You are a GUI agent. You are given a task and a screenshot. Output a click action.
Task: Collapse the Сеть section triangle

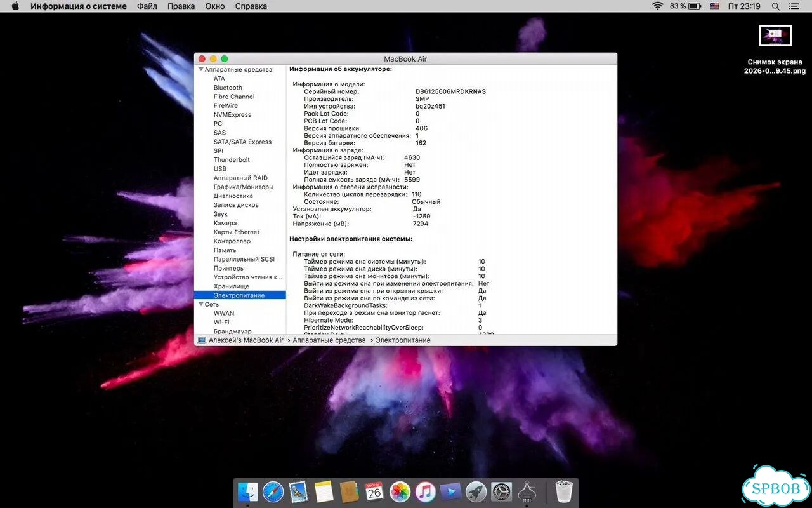click(200, 305)
